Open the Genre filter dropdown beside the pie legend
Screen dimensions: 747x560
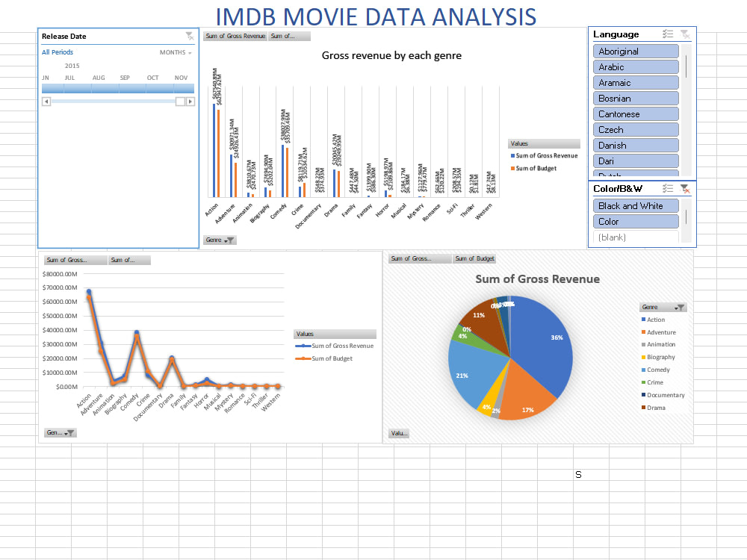676,307
